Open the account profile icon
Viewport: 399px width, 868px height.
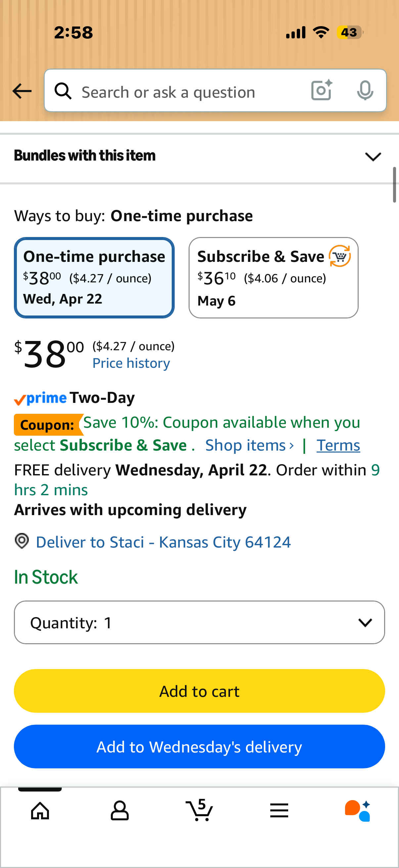pos(119,811)
